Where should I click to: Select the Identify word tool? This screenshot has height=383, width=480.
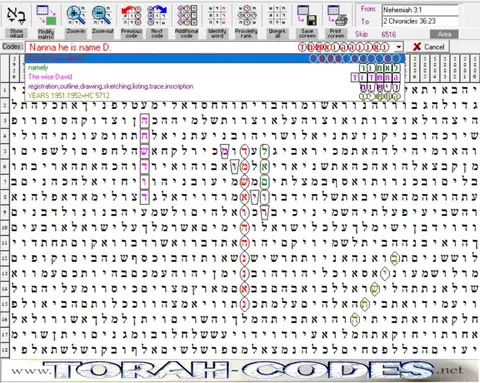point(217,15)
